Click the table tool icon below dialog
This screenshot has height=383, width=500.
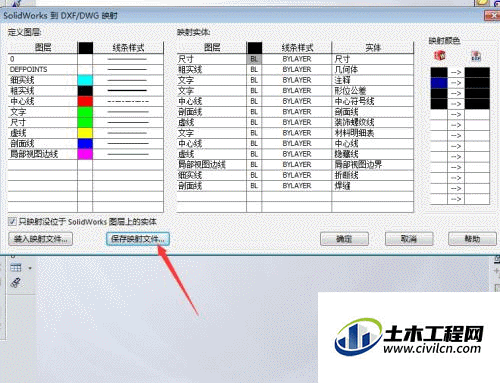click(x=16, y=267)
